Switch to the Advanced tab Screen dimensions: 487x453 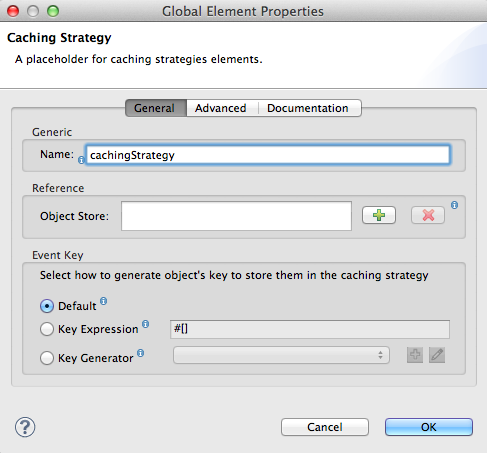pos(221,108)
